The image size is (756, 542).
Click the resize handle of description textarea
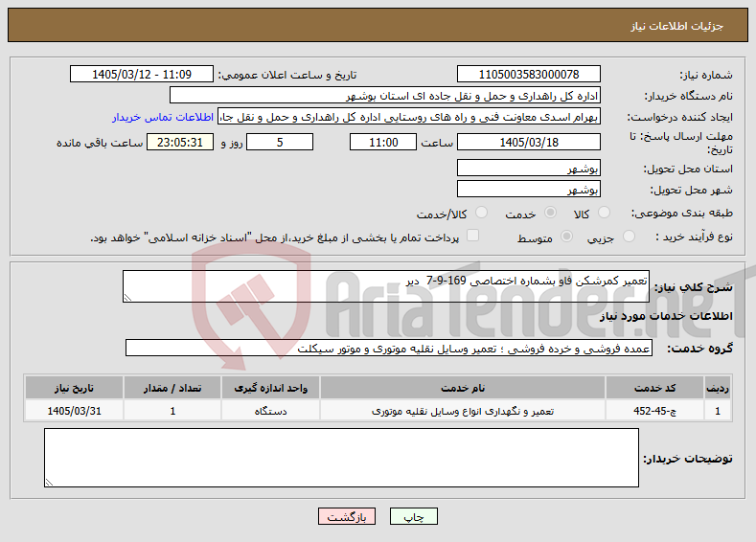point(127,298)
